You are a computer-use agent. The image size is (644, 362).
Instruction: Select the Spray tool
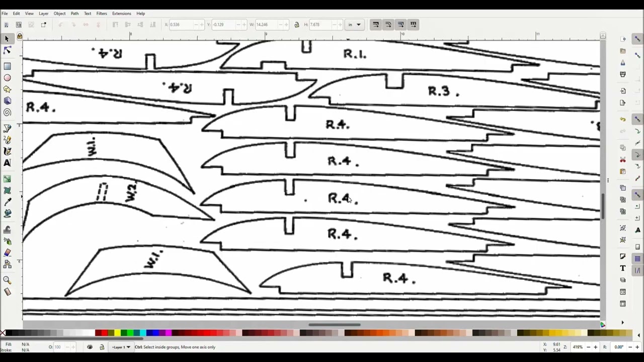(x=7, y=241)
